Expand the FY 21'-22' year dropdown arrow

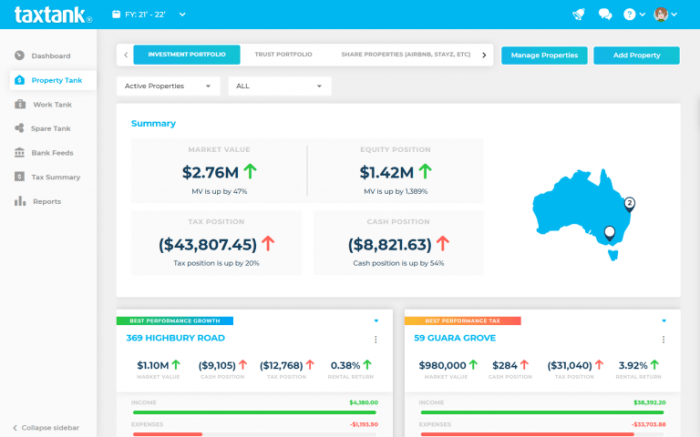point(182,14)
